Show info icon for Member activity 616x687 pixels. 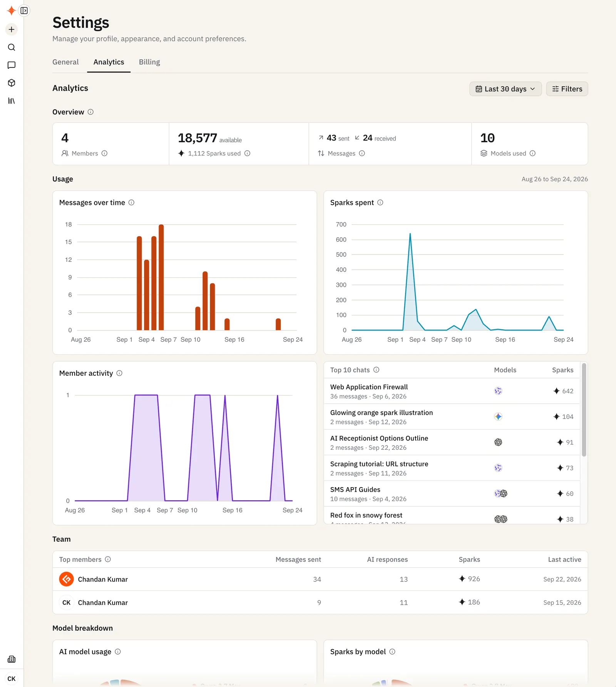click(x=119, y=373)
